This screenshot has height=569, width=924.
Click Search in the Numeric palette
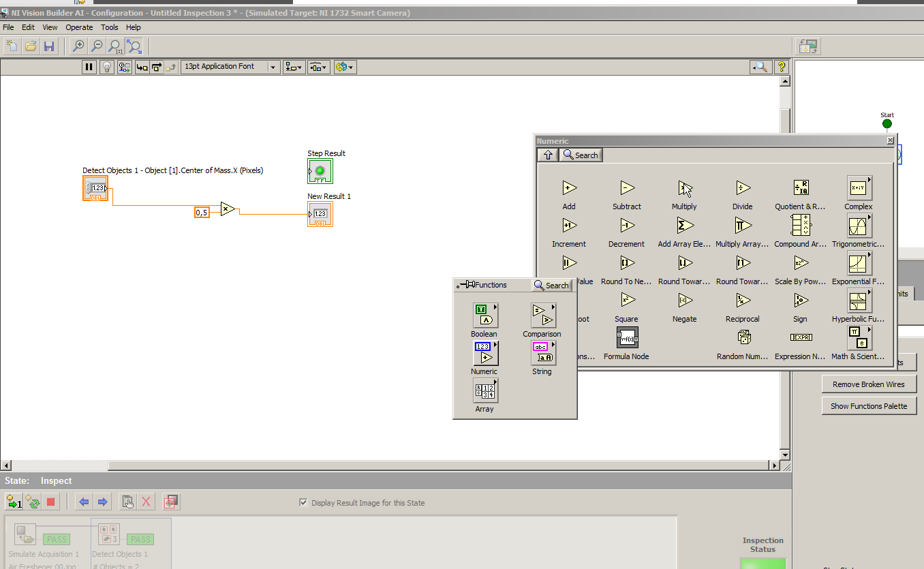(x=581, y=155)
